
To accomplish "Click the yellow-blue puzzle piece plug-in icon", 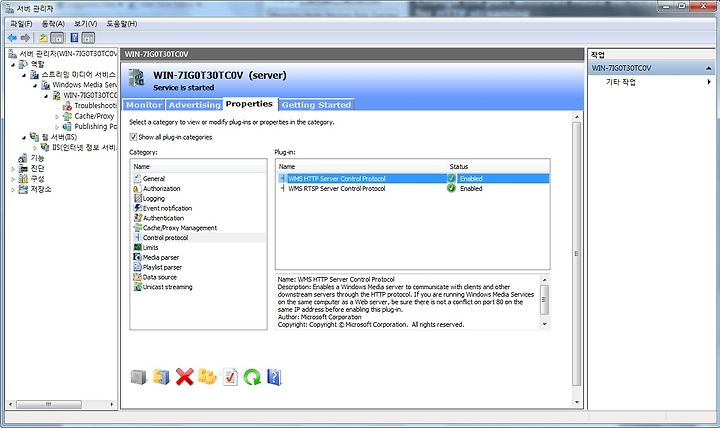I will (x=161, y=377).
